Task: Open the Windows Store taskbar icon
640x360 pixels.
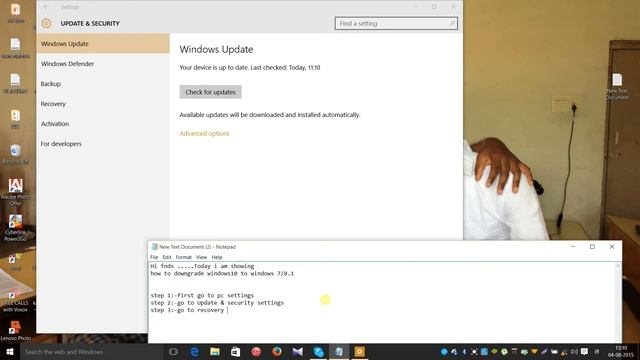Action: click(236, 351)
